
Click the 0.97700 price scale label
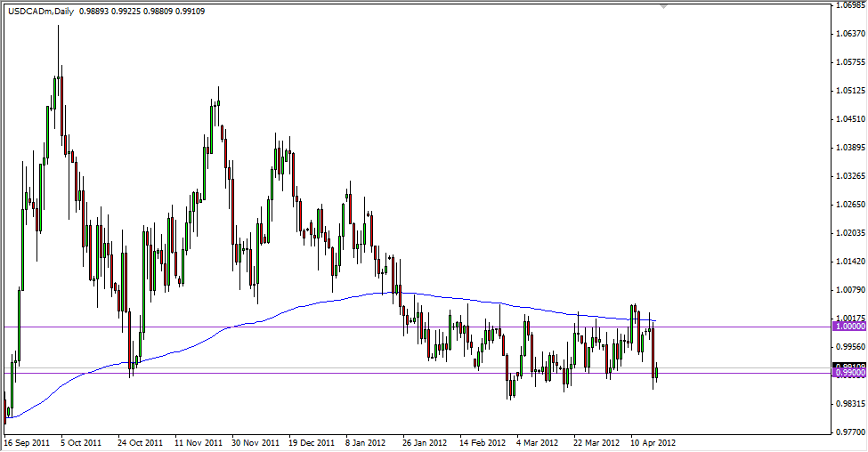851,432
